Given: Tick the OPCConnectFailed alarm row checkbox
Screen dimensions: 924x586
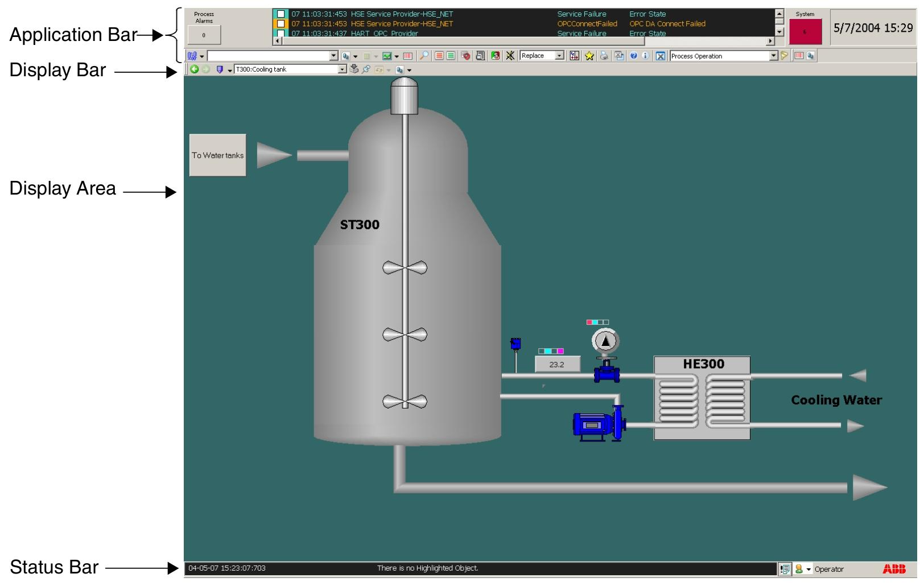Looking at the screenshot, I should (x=281, y=24).
